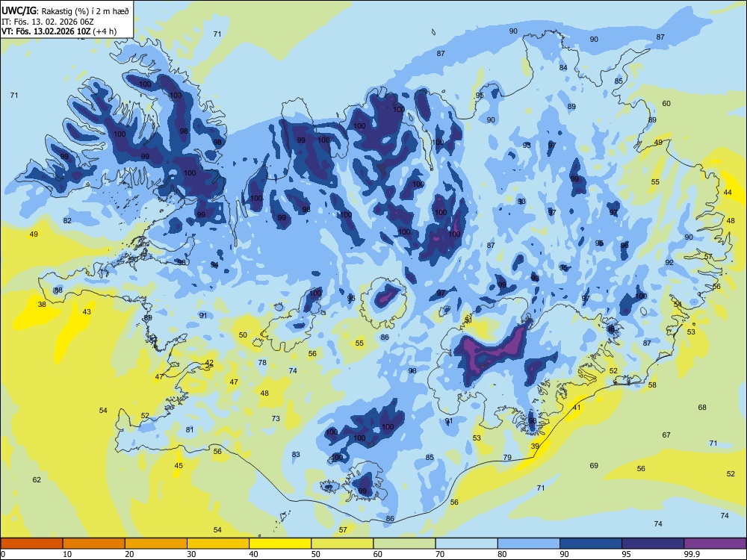Click the map reading 83

point(296,454)
